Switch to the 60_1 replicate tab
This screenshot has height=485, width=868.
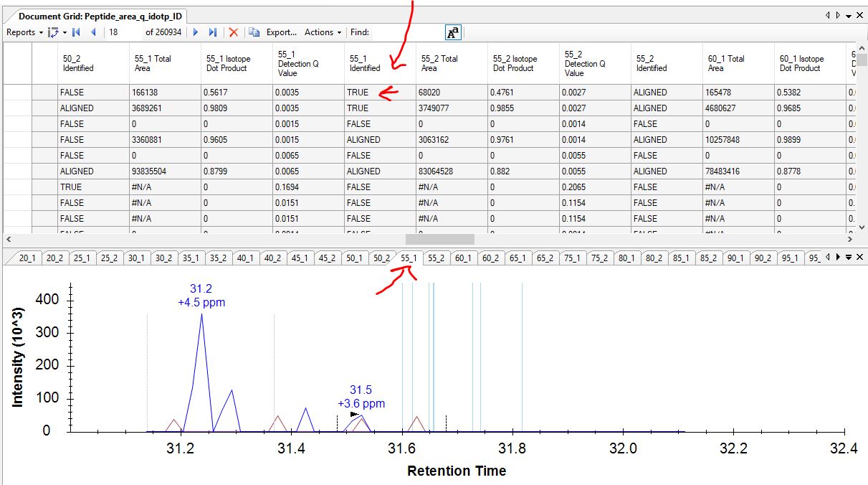tap(463, 258)
